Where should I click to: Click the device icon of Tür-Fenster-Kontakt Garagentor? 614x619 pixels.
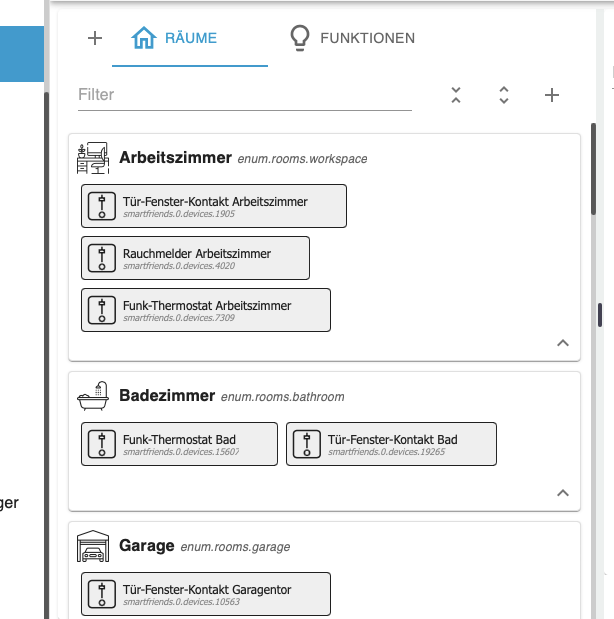[x=102, y=594]
